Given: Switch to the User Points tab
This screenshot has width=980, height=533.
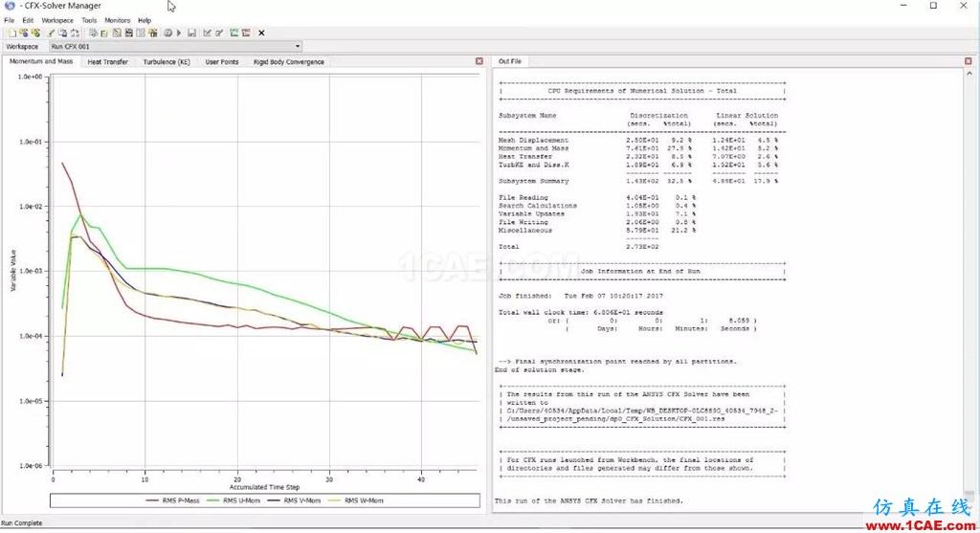Looking at the screenshot, I should 222,62.
